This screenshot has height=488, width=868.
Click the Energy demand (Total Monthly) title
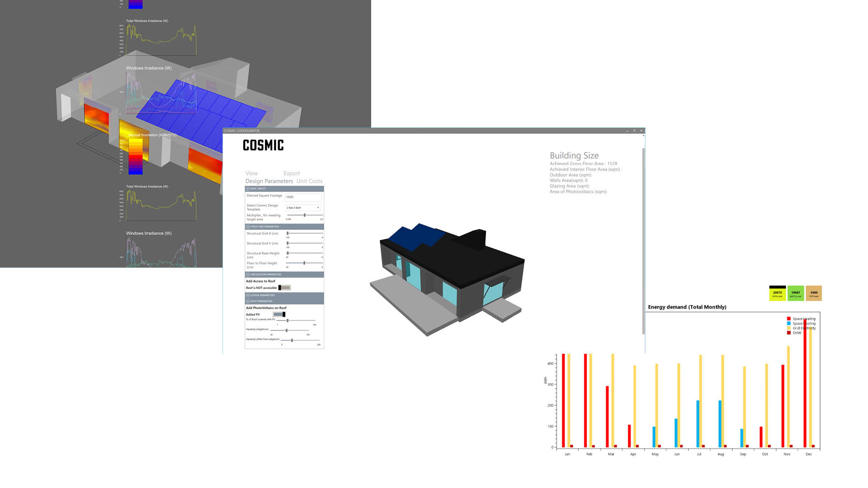point(687,307)
